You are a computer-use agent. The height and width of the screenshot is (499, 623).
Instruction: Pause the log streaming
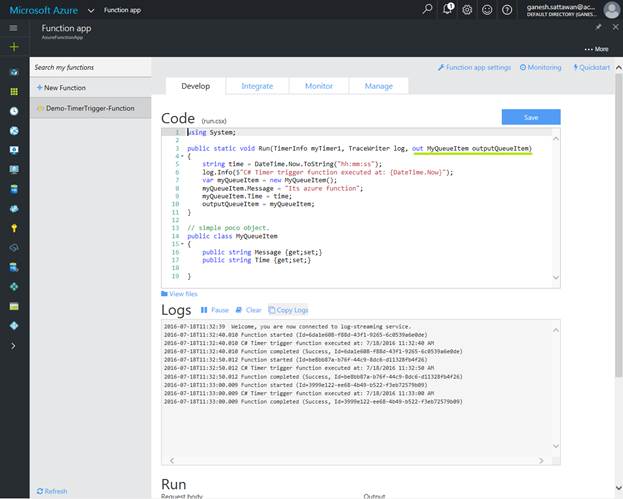pyautogui.click(x=215, y=310)
